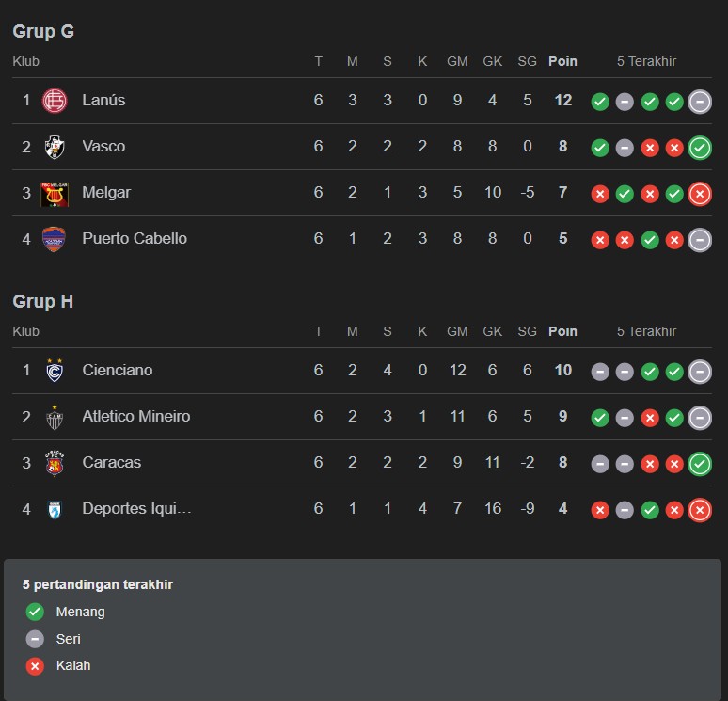Click the red Kalah legend icon
This screenshot has height=701, width=728.
(35, 666)
